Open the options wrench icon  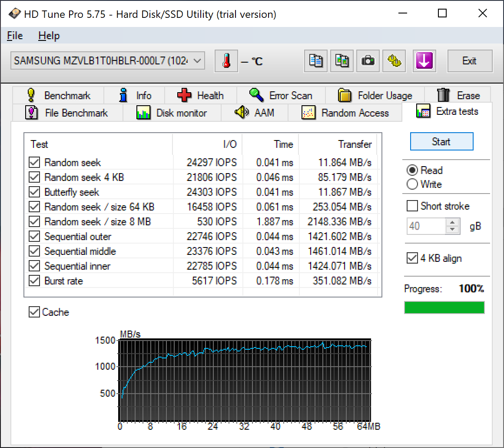coord(394,61)
